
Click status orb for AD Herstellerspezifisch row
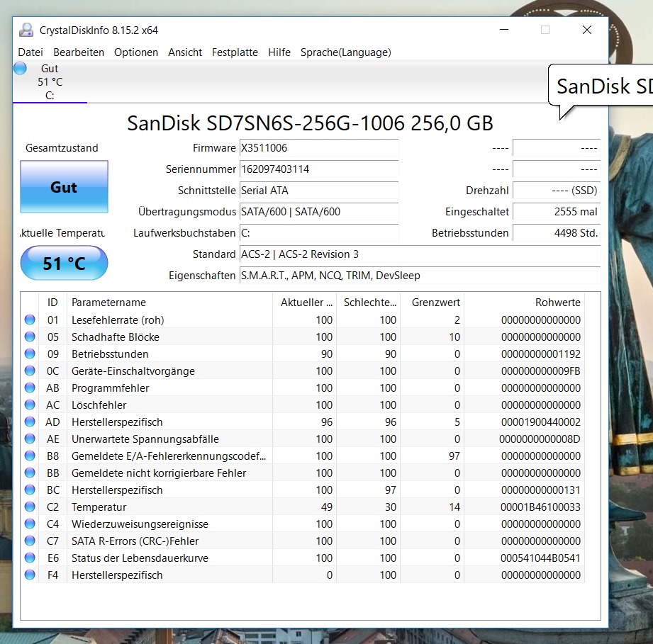[30, 422]
